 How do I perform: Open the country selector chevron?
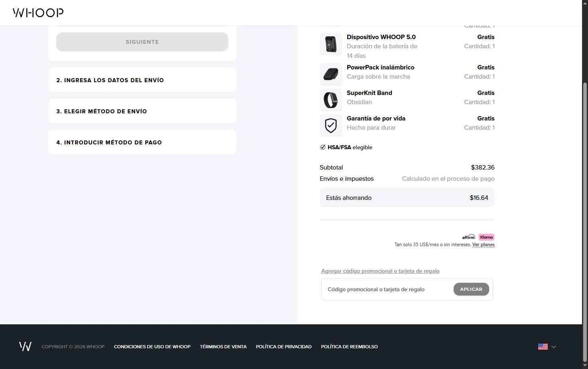pyautogui.click(x=554, y=347)
